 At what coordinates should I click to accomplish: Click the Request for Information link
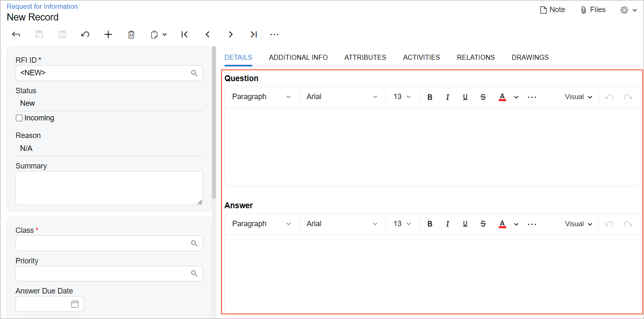click(42, 6)
